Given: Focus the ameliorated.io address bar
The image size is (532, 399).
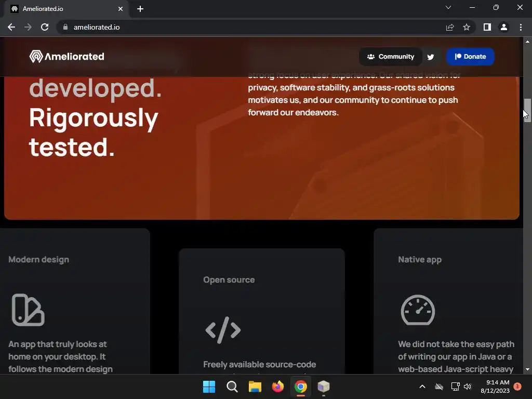Looking at the screenshot, I should 251,27.
